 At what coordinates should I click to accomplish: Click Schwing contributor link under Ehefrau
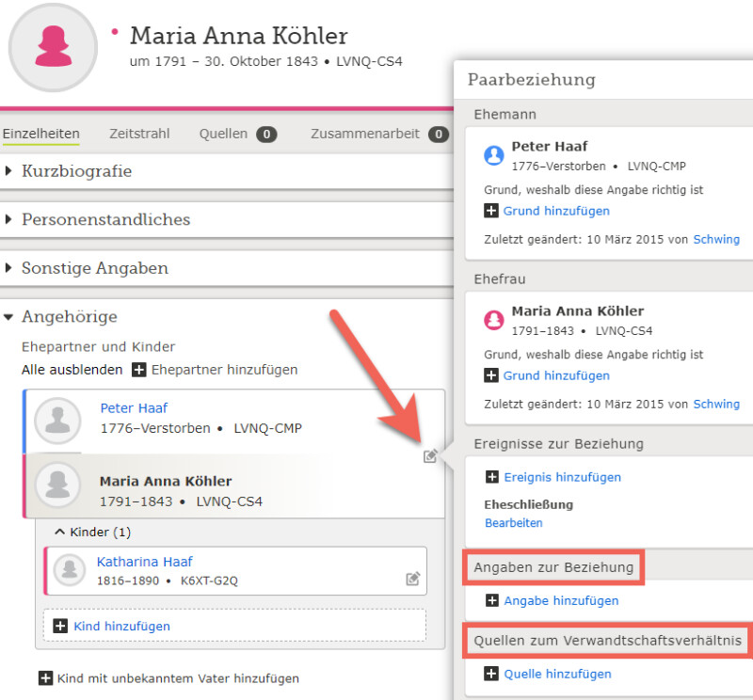[716, 404]
